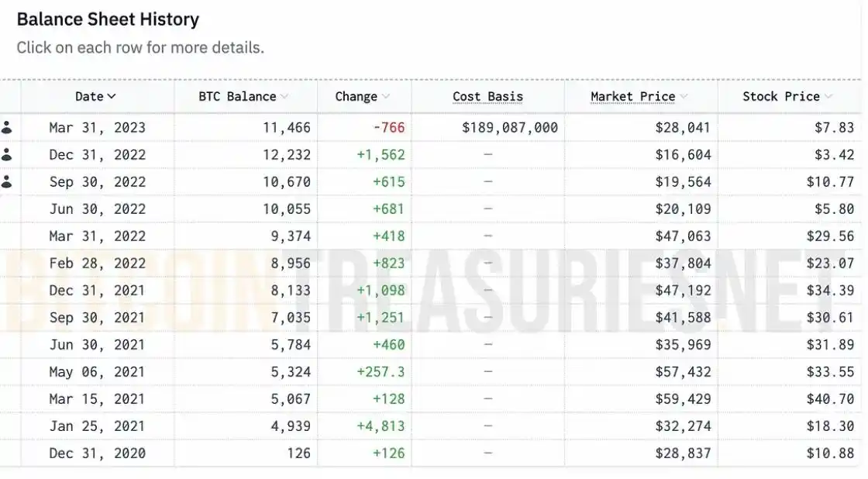Click the +257.3 change cell

381,372
